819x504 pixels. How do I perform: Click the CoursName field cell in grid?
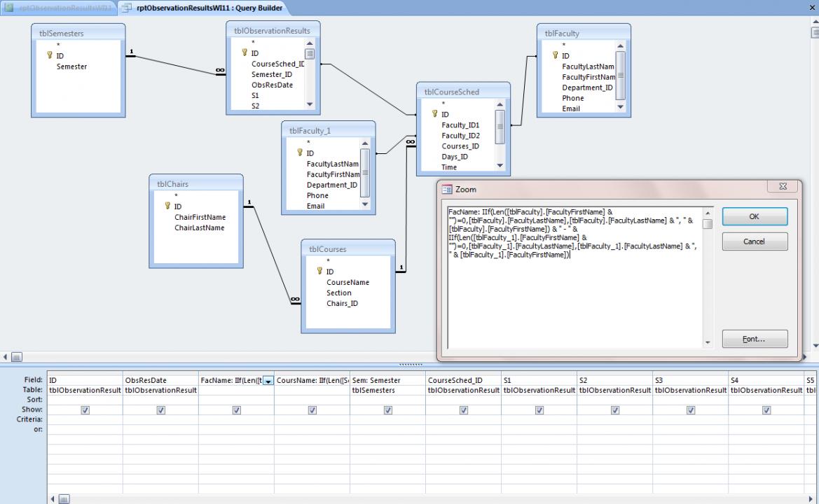[x=312, y=380]
